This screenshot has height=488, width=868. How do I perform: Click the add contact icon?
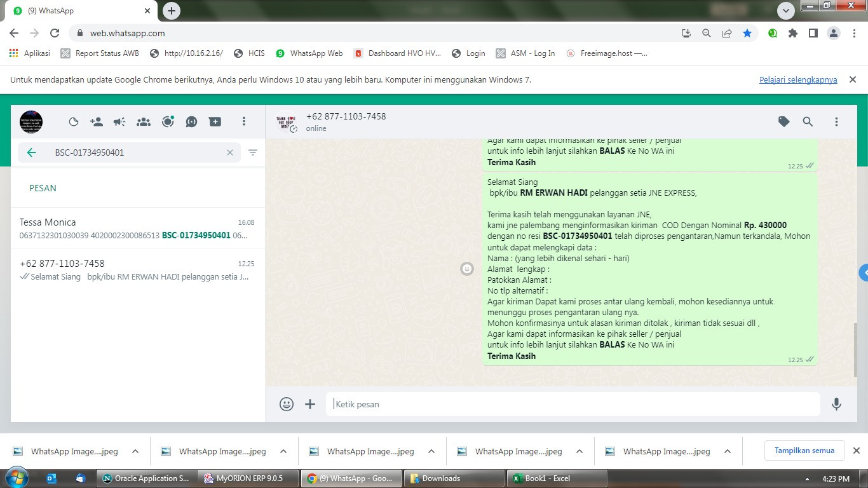click(97, 122)
